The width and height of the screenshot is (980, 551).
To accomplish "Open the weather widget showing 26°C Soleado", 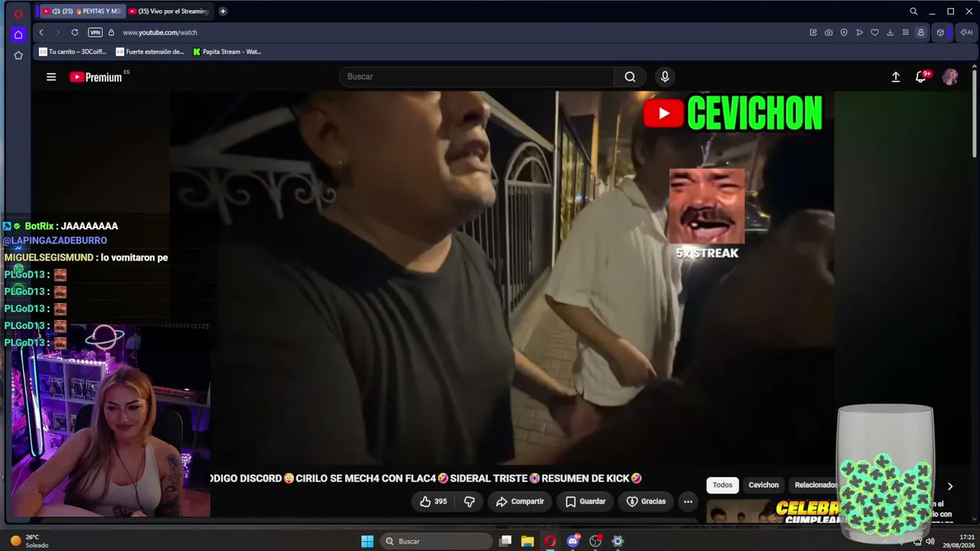I will pos(31,541).
